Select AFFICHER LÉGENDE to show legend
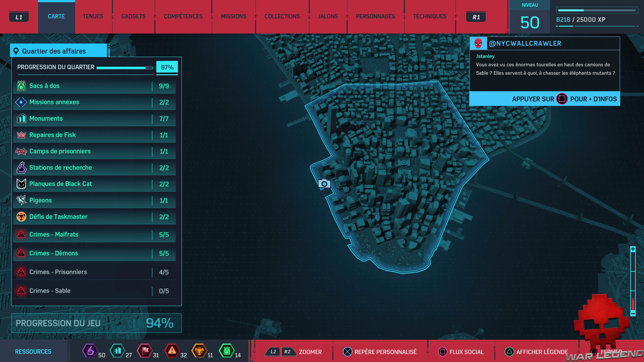This screenshot has height=362, width=644. [x=536, y=352]
